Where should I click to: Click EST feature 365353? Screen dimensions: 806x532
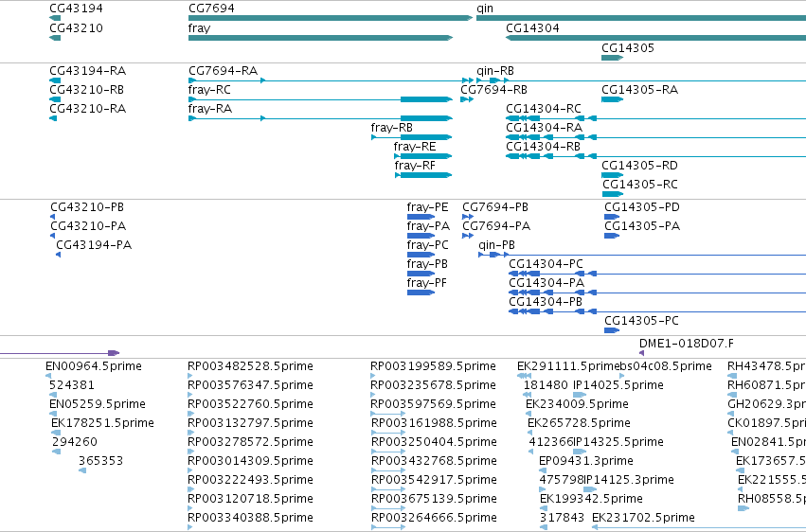coord(82,470)
